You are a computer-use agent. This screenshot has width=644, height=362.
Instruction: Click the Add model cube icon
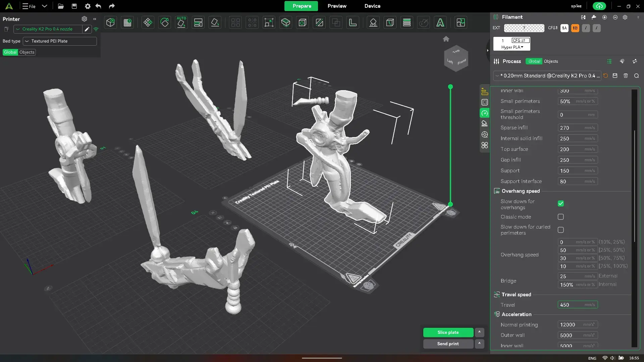(x=110, y=22)
